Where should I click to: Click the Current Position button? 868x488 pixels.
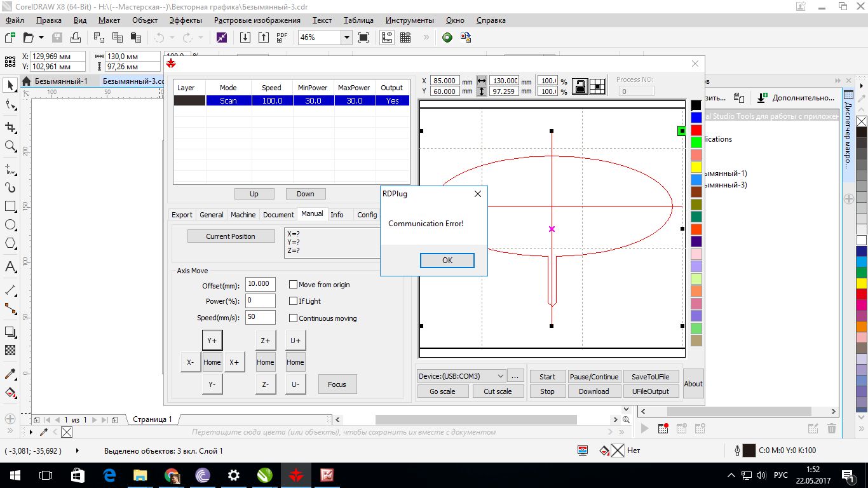231,236
